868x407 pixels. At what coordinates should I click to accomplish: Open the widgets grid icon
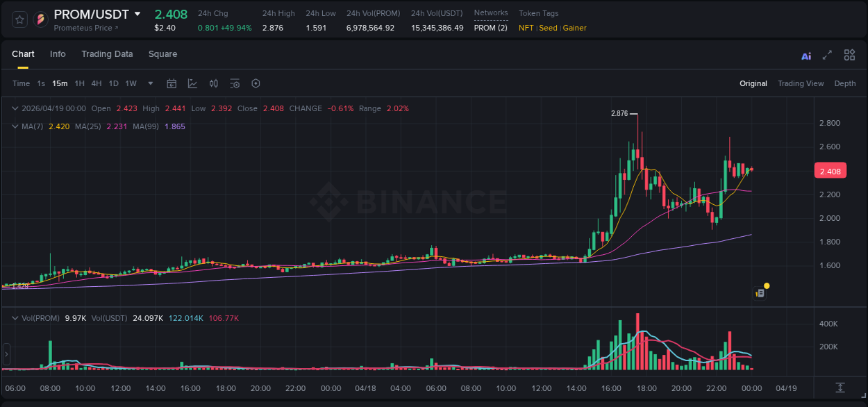(849, 55)
